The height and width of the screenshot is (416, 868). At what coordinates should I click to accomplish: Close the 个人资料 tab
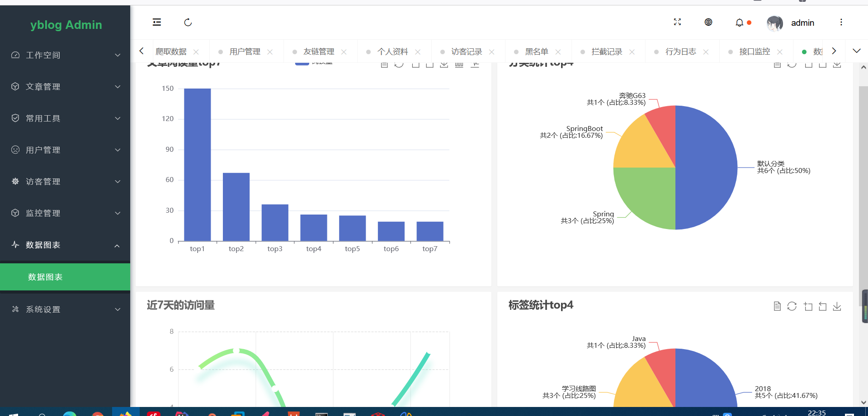(418, 52)
